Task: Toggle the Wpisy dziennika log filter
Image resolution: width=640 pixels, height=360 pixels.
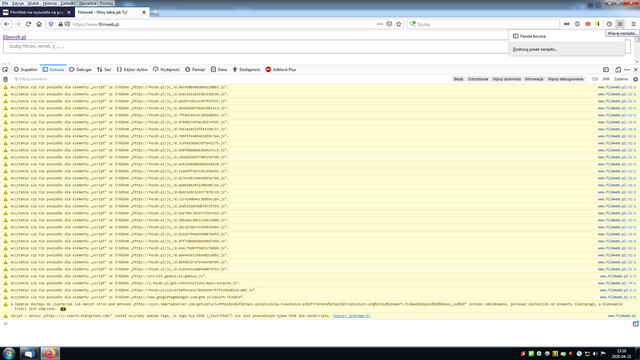Action: point(506,79)
